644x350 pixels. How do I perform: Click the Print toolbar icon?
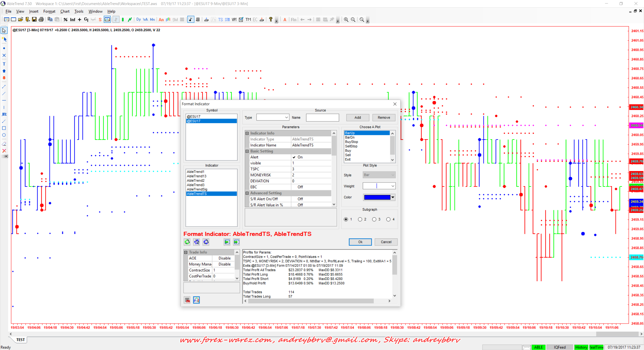pyautogui.click(x=41, y=20)
